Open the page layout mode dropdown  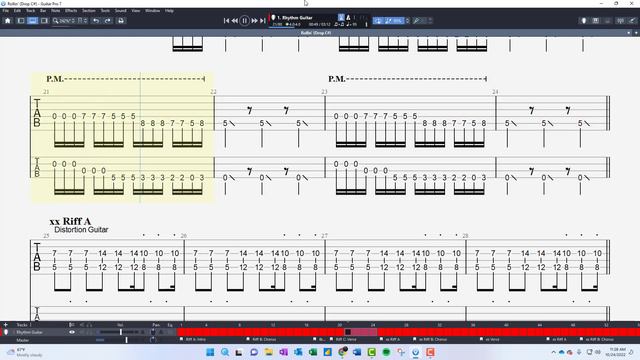pyautogui.click(x=82, y=20)
